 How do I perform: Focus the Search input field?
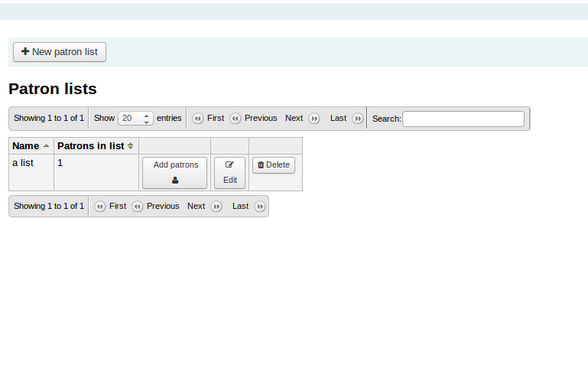coord(463,119)
